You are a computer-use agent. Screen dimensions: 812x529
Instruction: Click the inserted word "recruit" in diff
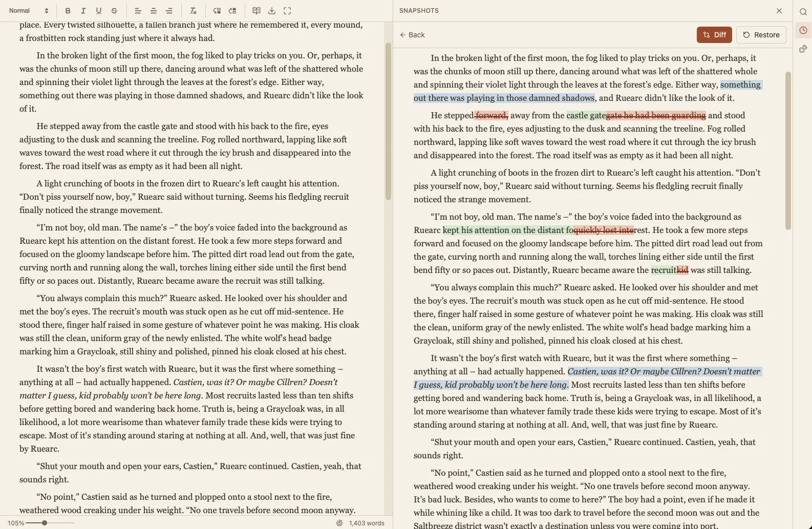(x=664, y=270)
